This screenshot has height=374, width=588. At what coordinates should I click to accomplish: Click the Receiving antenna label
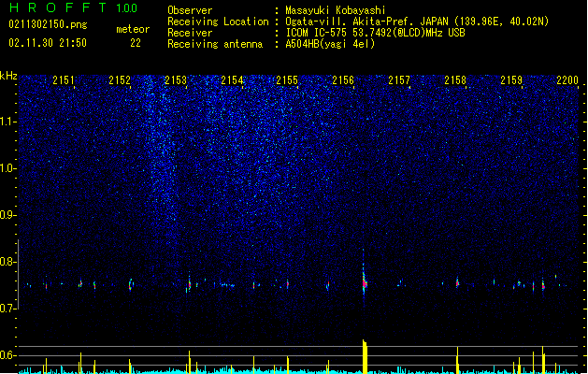click(x=215, y=44)
